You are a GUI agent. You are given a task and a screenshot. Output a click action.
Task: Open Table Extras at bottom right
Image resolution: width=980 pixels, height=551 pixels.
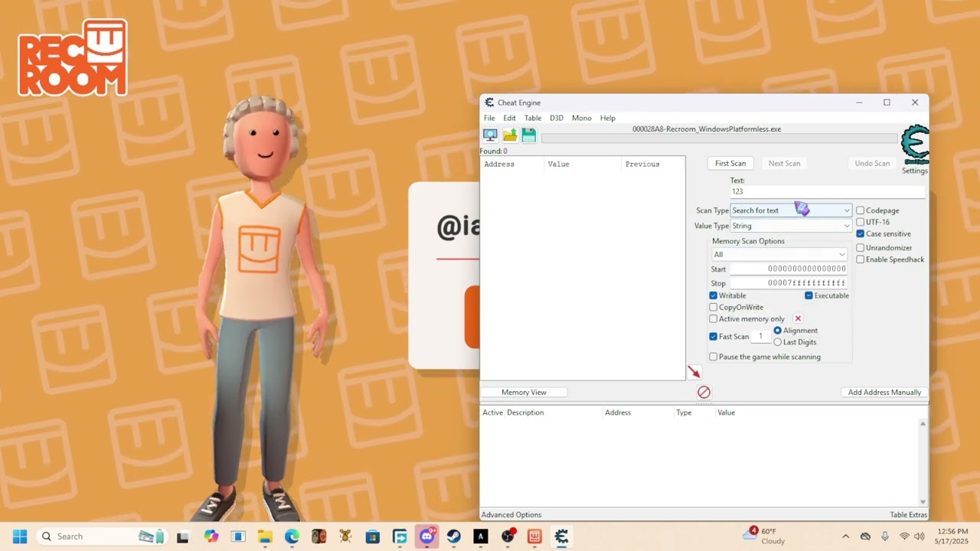(x=908, y=515)
